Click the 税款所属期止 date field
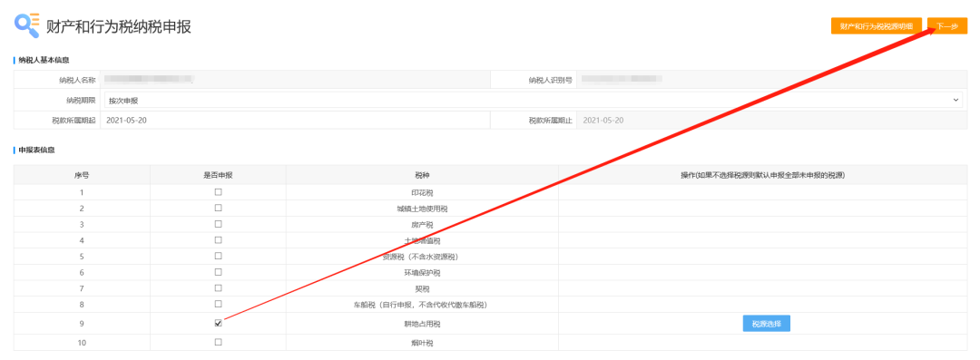Viewport: 980px width, 360px height. (x=772, y=120)
